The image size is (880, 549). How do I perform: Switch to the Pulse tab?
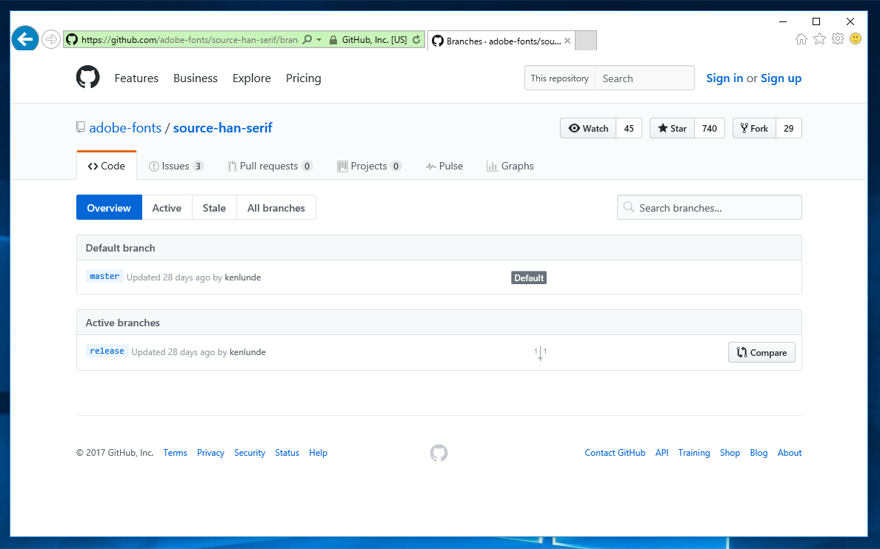coord(444,166)
